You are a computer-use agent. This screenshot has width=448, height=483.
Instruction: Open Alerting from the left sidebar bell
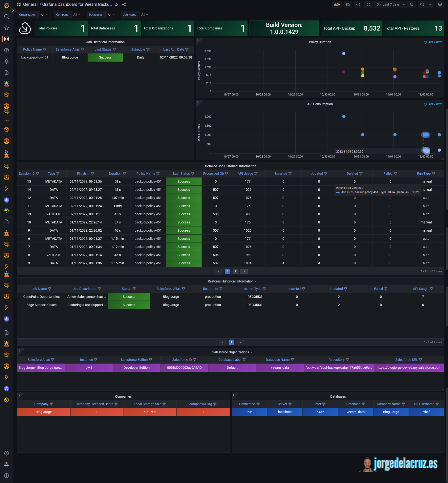click(x=7, y=61)
